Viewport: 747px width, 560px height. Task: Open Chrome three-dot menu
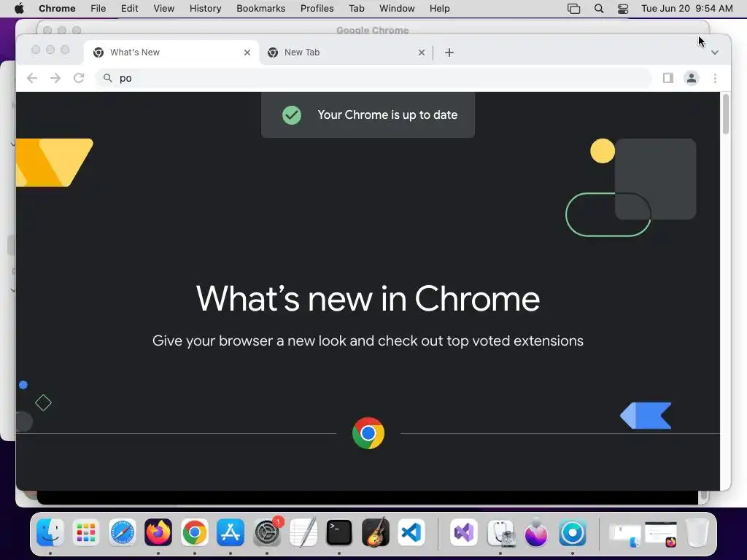point(715,78)
